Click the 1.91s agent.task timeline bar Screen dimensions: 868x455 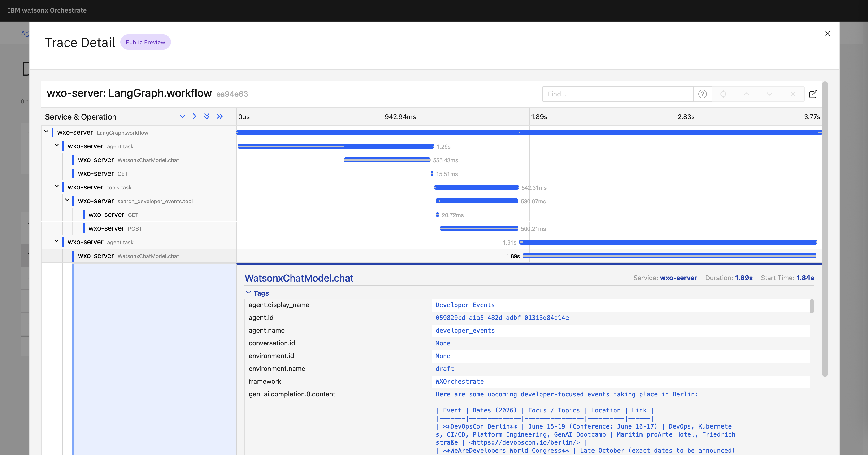point(668,242)
